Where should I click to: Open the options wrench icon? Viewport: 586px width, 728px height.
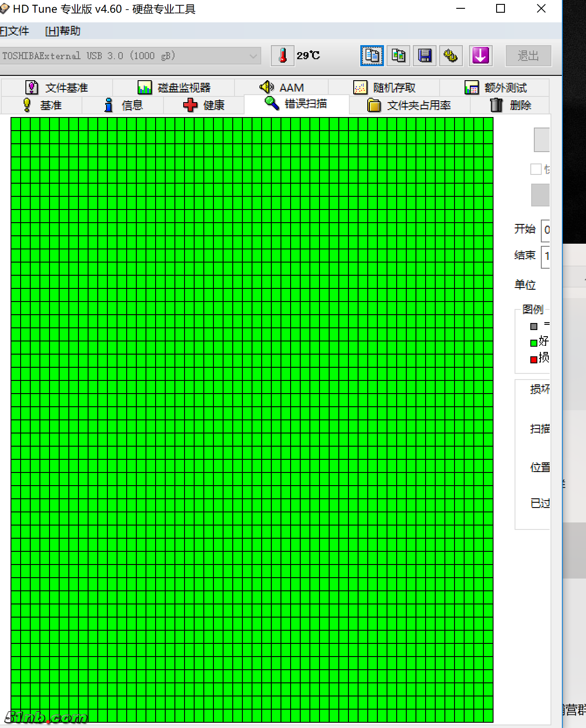(451, 56)
